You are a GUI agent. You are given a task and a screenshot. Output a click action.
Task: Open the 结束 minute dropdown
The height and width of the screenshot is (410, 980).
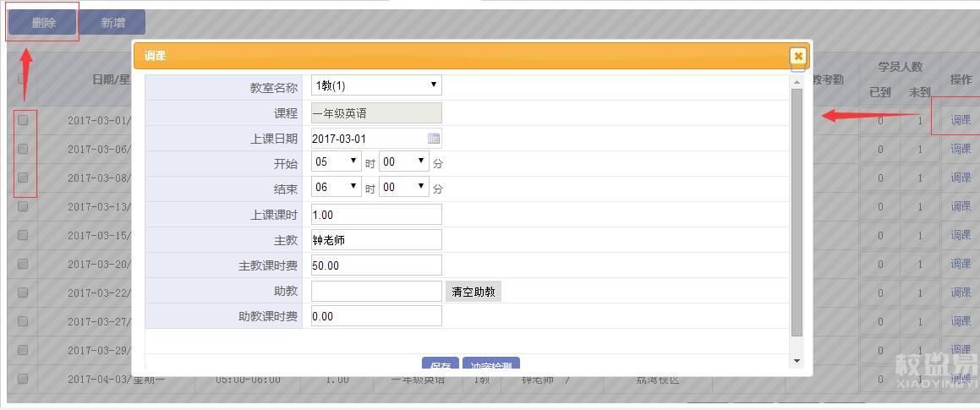(x=403, y=187)
